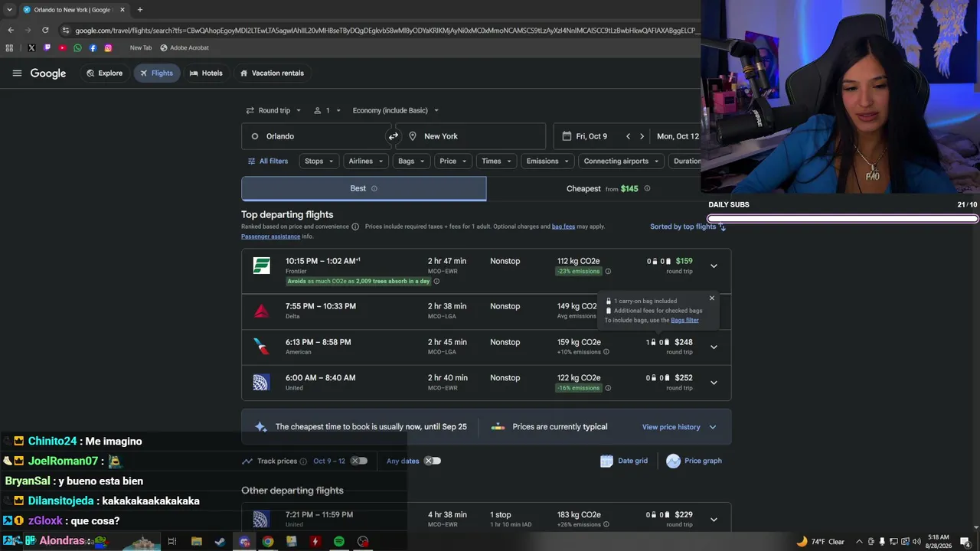
Task: Open the Twitch bookmark icon
Action: coord(47,47)
